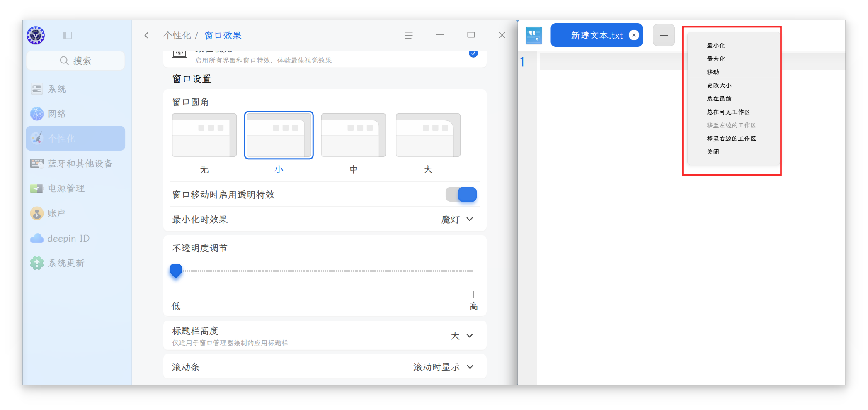
Task: Open the 系统 sidebar item
Action: point(75,89)
